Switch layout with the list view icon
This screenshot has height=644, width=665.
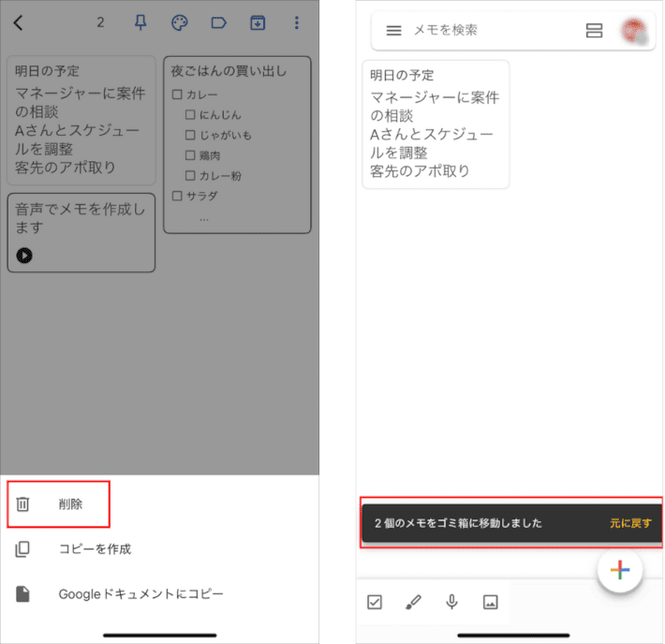click(594, 31)
